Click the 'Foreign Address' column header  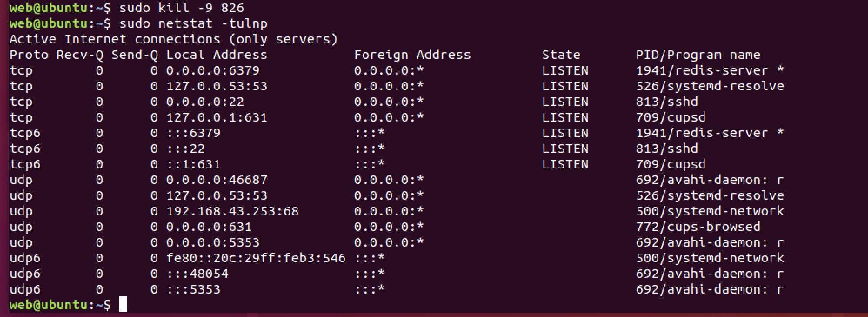click(412, 55)
